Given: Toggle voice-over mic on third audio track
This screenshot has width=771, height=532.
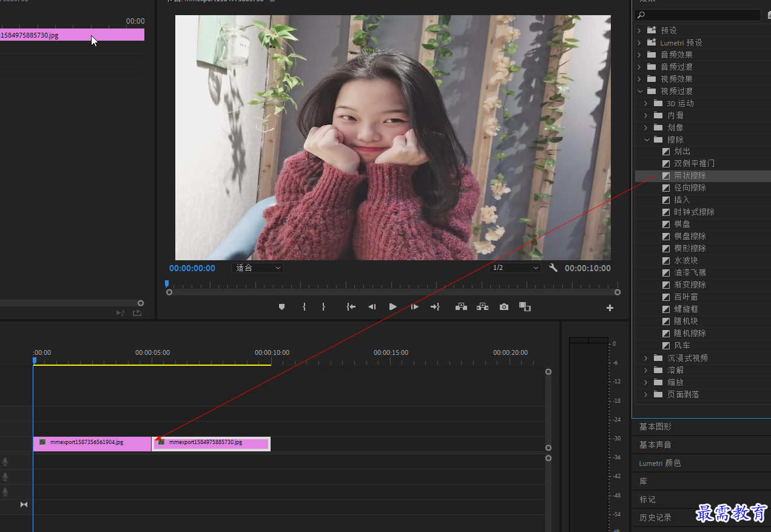Looking at the screenshot, I should tap(5, 492).
